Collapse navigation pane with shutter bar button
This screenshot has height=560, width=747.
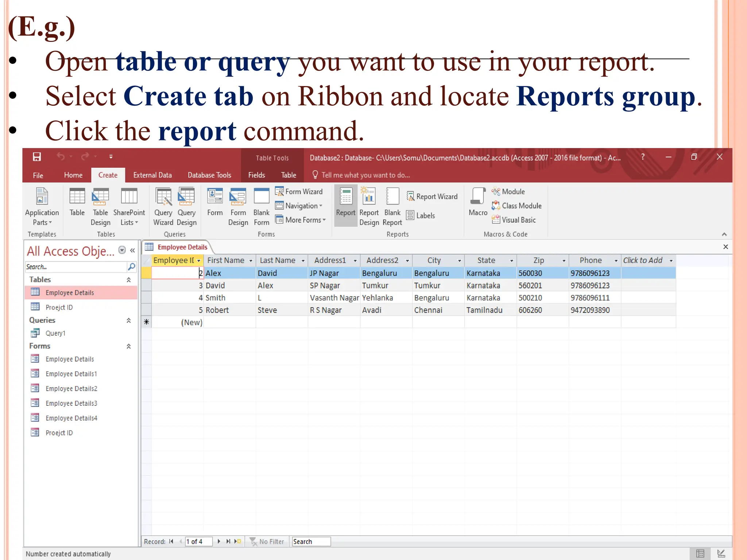(x=132, y=250)
